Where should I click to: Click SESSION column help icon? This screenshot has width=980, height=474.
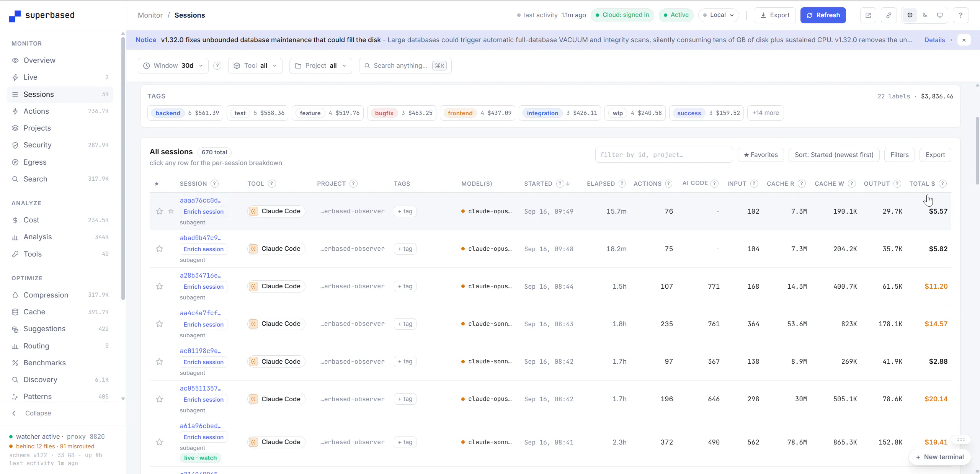point(215,184)
